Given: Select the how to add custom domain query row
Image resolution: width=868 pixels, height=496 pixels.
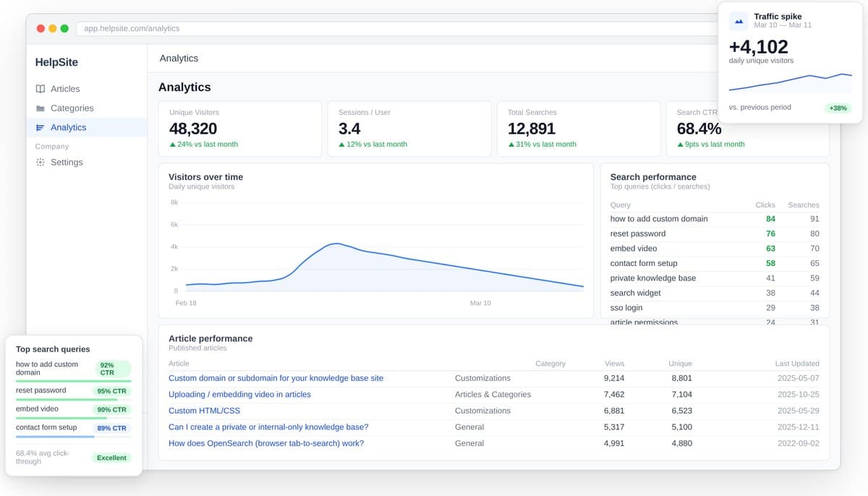Looking at the screenshot, I should tap(715, 218).
